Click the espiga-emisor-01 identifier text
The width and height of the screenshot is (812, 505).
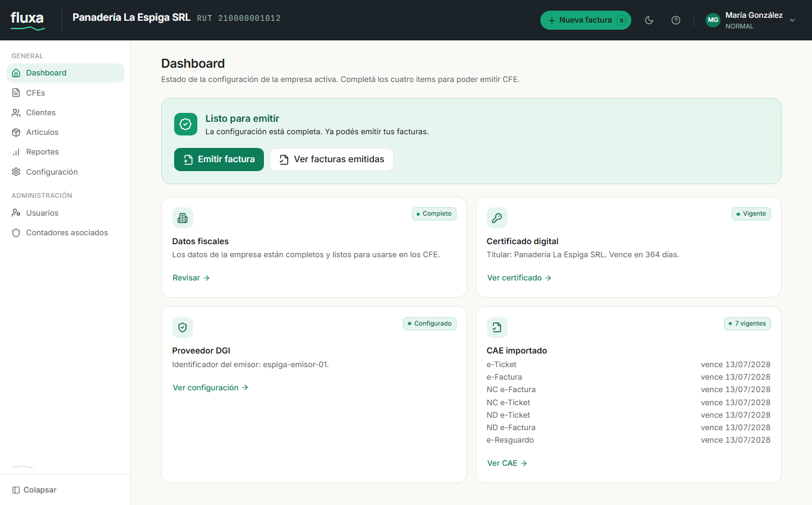pyautogui.click(x=295, y=365)
